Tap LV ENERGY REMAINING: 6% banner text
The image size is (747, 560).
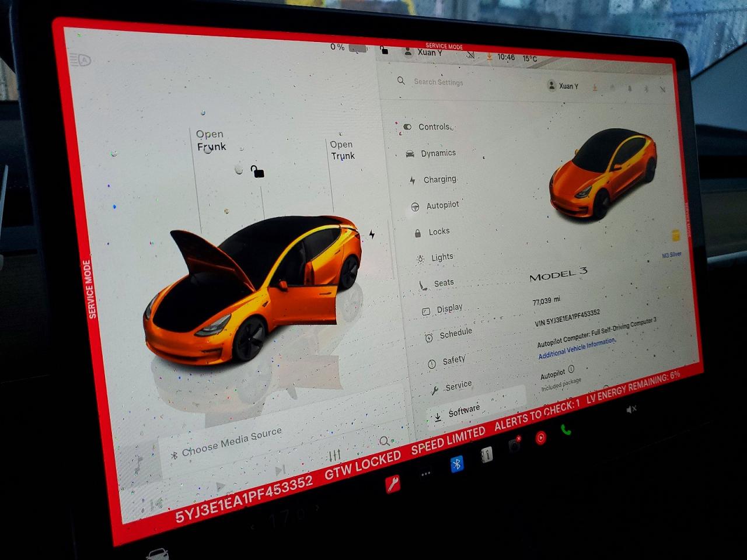[633, 387]
